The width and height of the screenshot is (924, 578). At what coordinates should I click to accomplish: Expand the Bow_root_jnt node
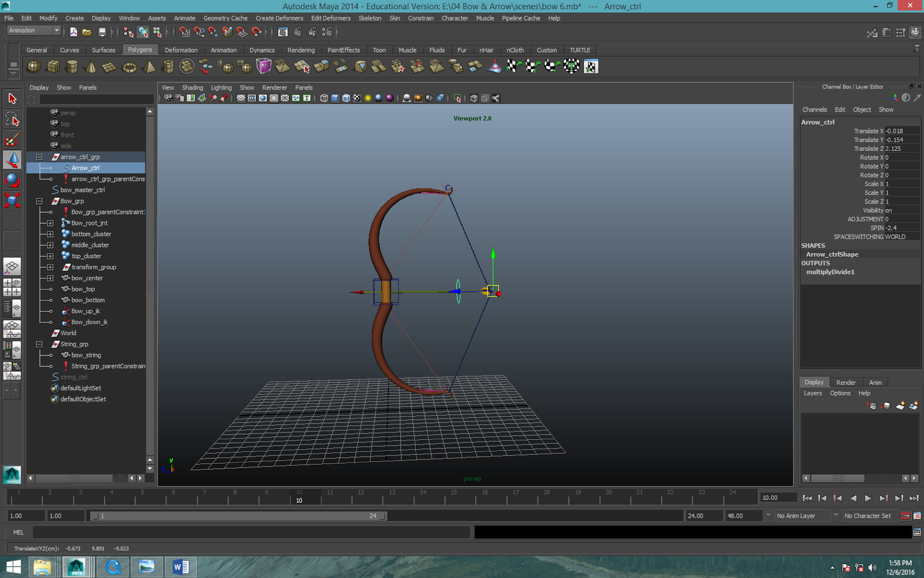pyautogui.click(x=50, y=223)
